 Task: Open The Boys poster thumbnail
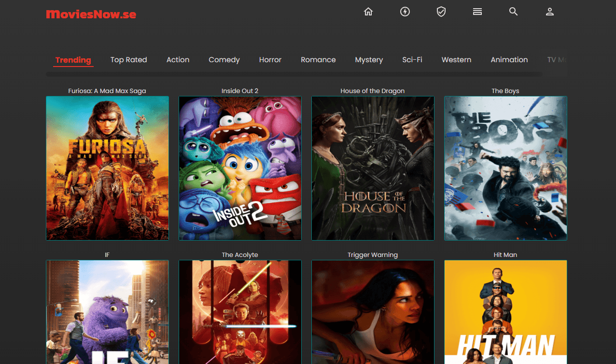click(505, 168)
